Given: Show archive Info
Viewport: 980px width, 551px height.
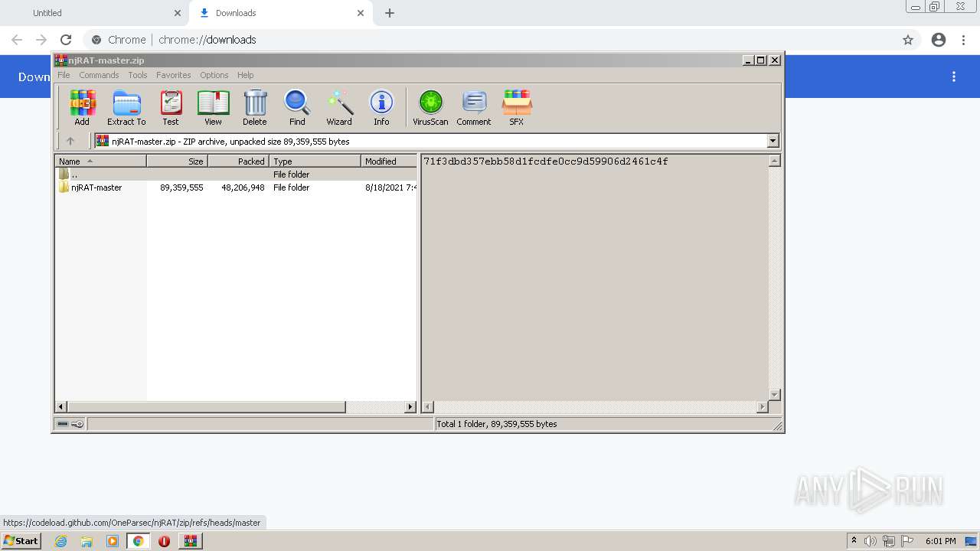Looking at the screenshot, I should [x=381, y=108].
